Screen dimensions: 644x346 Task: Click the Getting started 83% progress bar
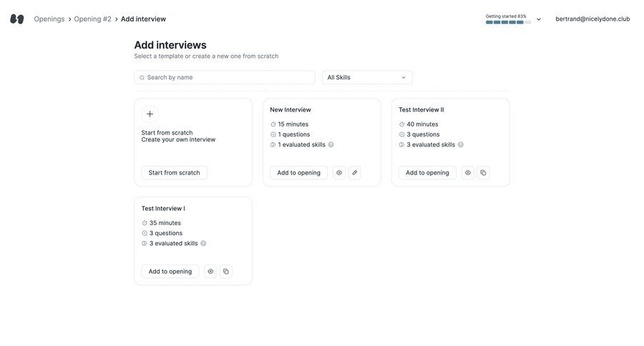pyautogui.click(x=509, y=22)
